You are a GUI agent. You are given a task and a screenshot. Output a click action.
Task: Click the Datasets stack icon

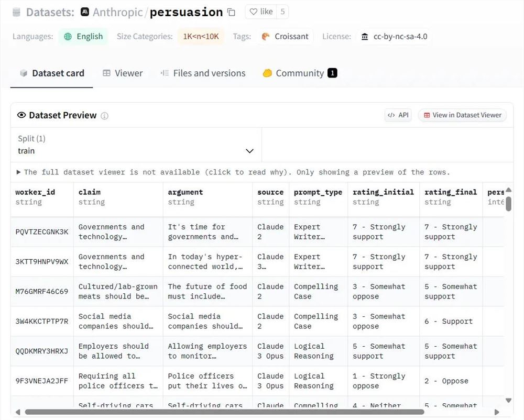(16, 12)
